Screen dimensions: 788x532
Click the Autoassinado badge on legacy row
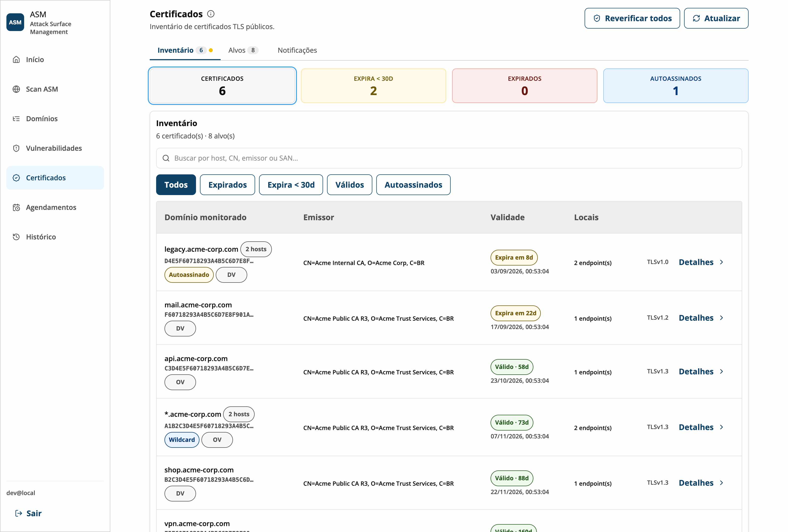click(x=189, y=275)
